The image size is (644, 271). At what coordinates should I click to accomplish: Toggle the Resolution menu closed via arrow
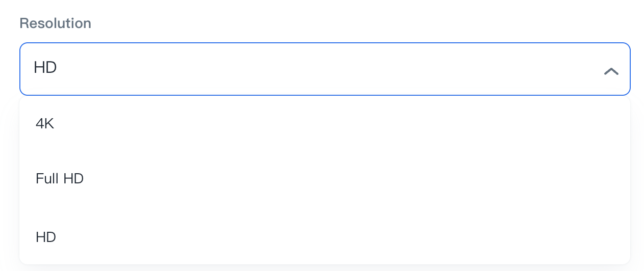[611, 71]
